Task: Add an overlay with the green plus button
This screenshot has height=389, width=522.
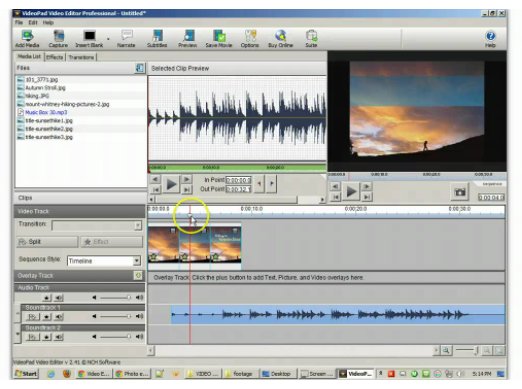Action: pyautogui.click(x=138, y=275)
